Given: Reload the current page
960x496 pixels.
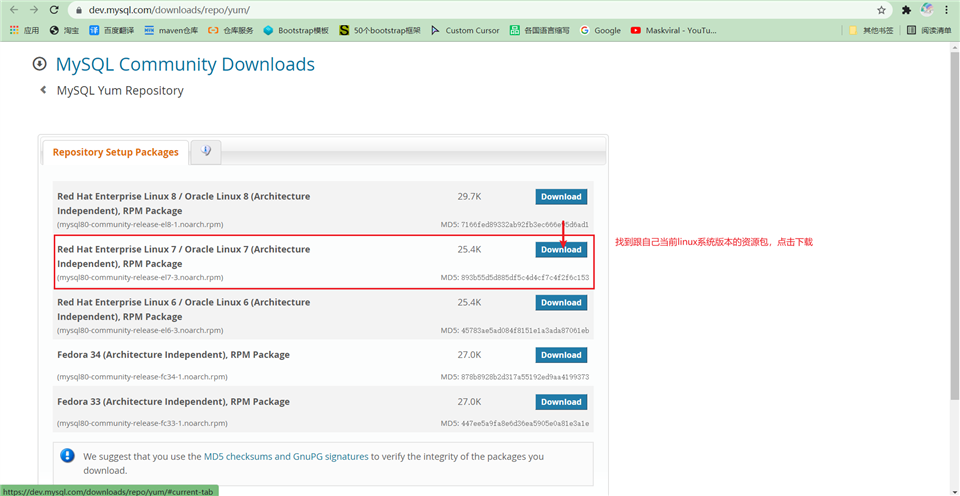Looking at the screenshot, I should (x=54, y=10).
